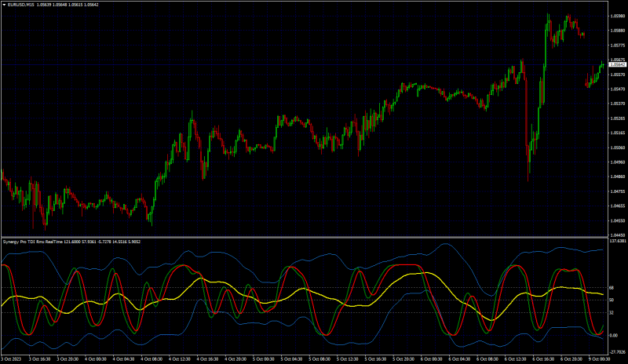Click the 1.05265 price scale label
This screenshot has height=364, width=628.
(617, 118)
